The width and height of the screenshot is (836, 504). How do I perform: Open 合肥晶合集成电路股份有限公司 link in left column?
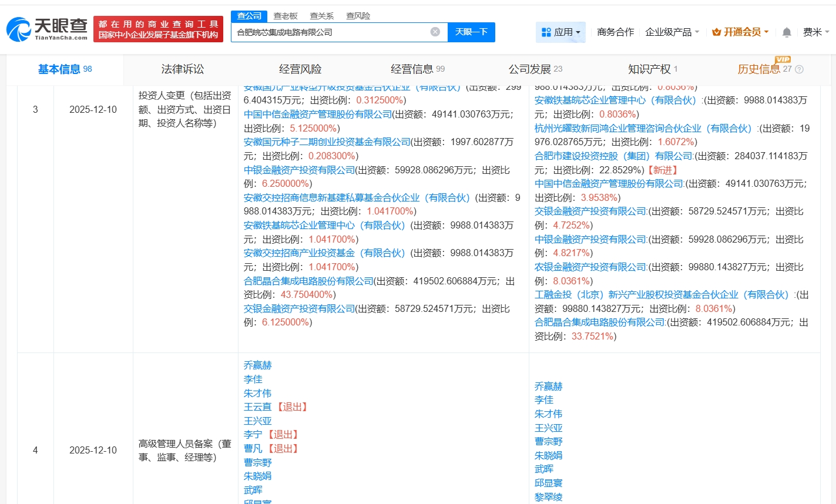click(308, 281)
